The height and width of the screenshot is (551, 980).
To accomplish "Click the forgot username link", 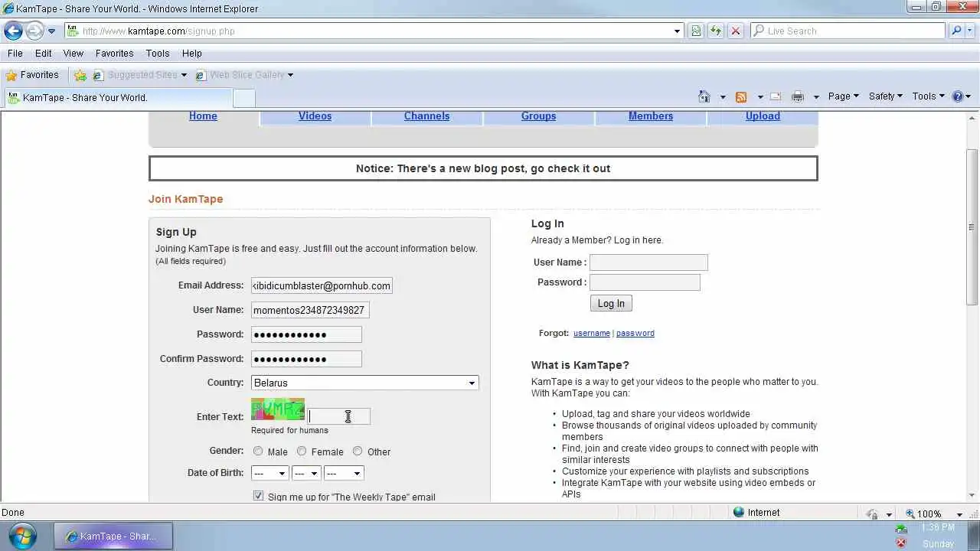I will tap(592, 334).
